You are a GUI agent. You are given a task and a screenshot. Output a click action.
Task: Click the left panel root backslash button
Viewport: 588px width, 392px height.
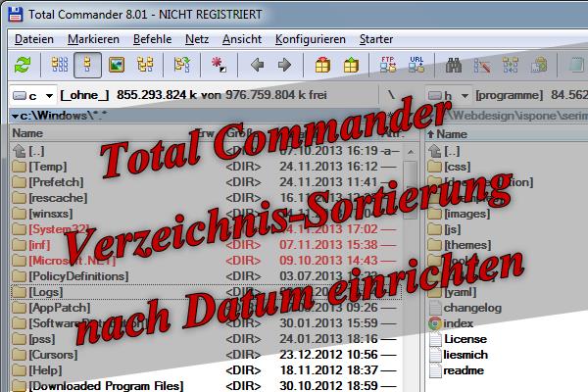tap(391, 94)
